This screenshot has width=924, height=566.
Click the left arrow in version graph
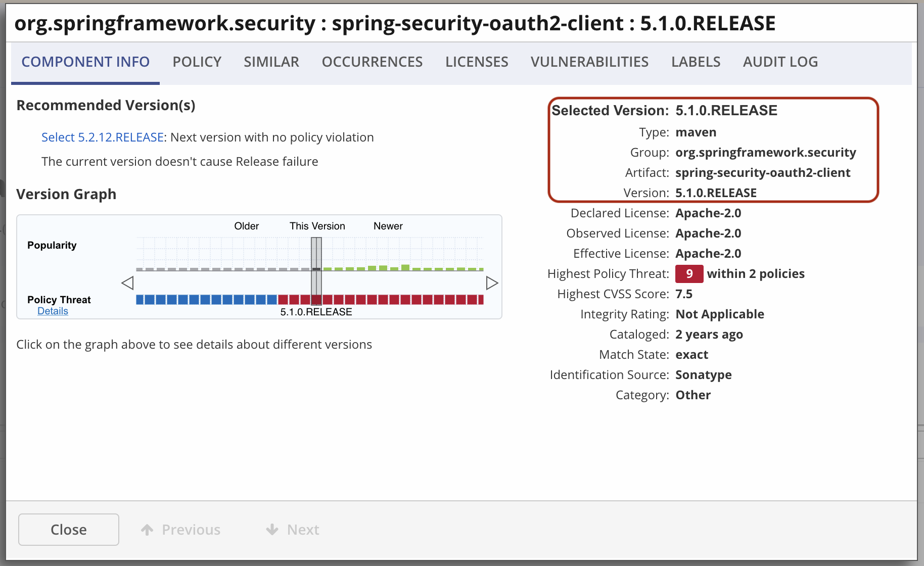(x=127, y=283)
